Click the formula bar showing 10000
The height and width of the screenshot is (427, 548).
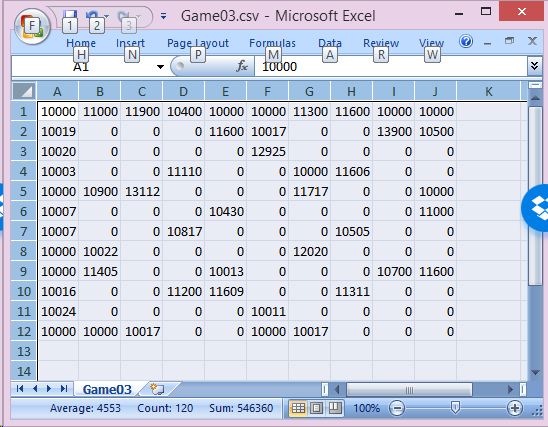click(391, 66)
